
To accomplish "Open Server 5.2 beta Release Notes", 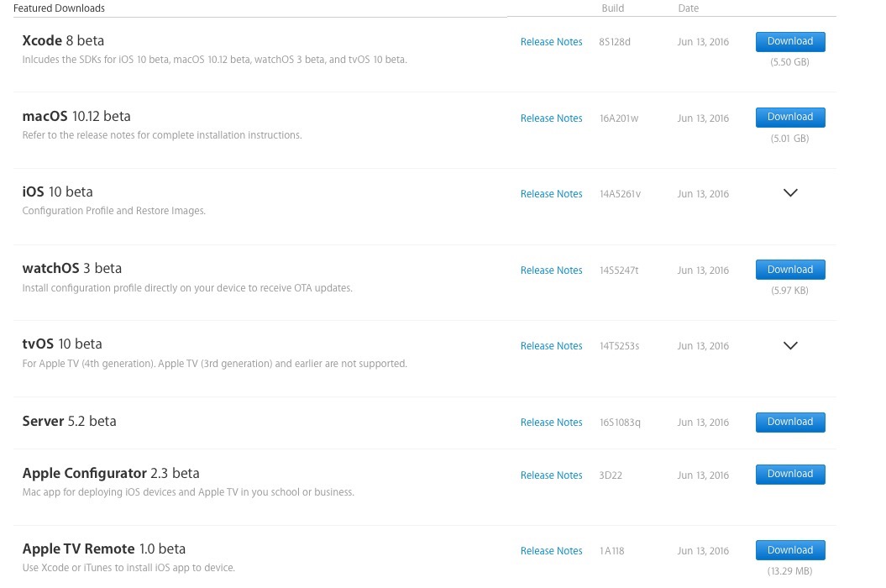I will 551,423.
